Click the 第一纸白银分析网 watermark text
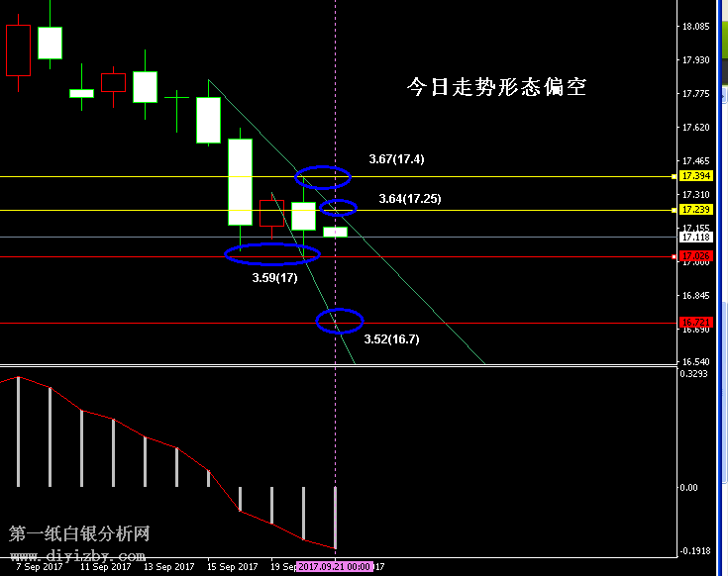The width and height of the screenshot is (728, 576). [x=79, y=533]
